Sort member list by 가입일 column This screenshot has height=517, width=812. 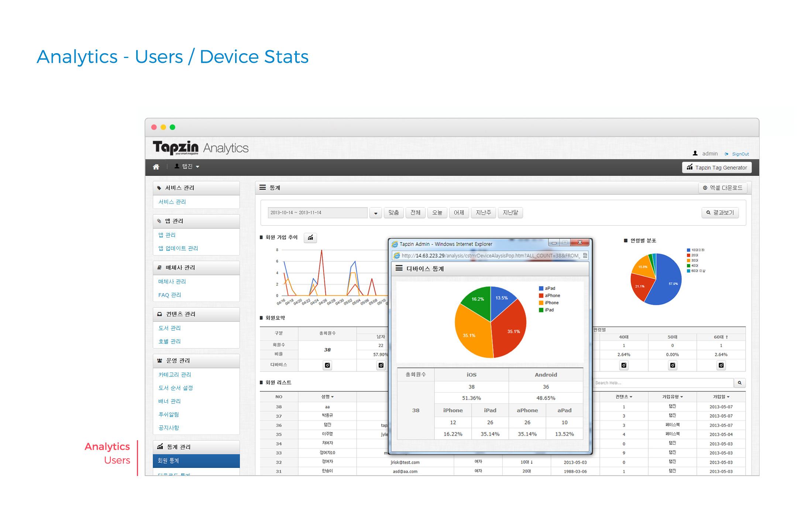[x=721, y=397]
